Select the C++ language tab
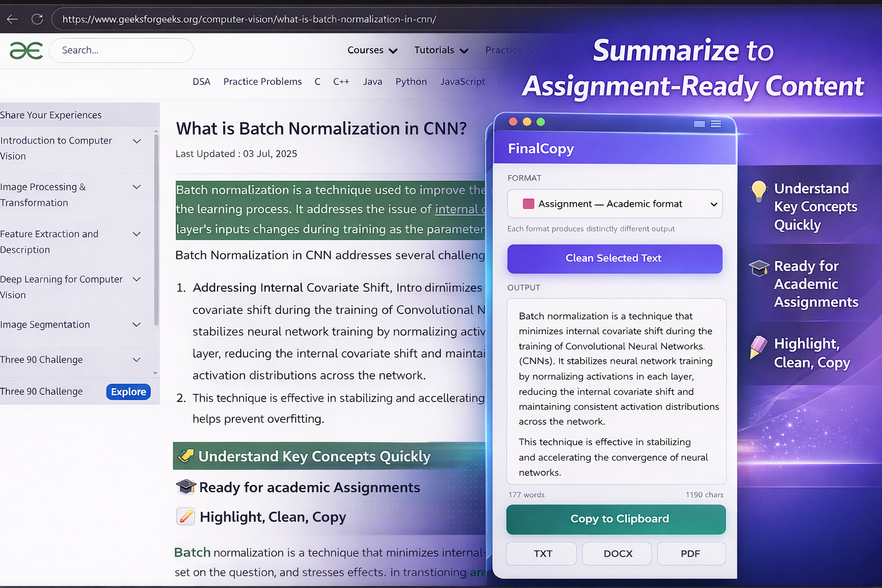The width and height of the screenshot is (882, 588). [341, 82]
